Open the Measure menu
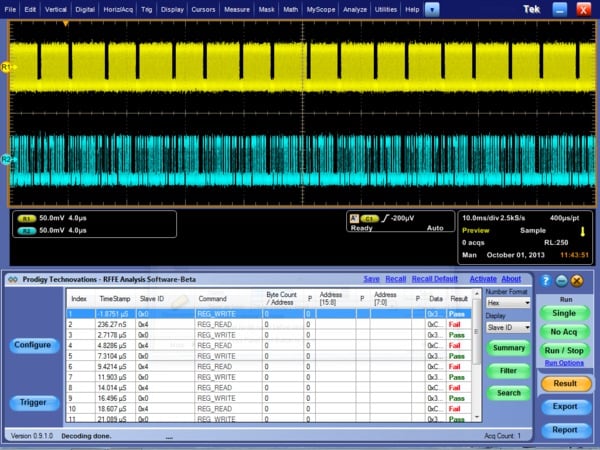The image size is (600, 450). point(237,10)
